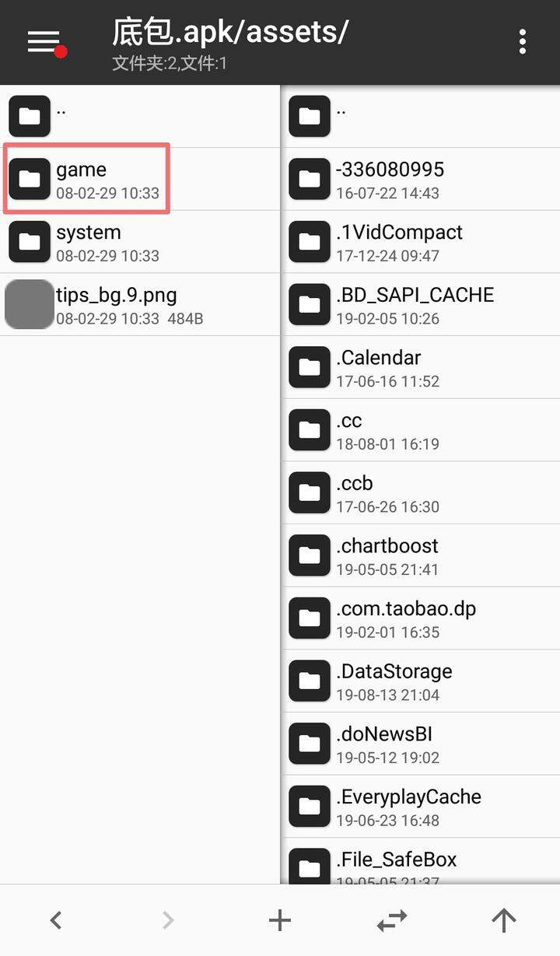Select the .chartboost folder icon
Viewport: 560px width, 956px height.
point(310,555)
